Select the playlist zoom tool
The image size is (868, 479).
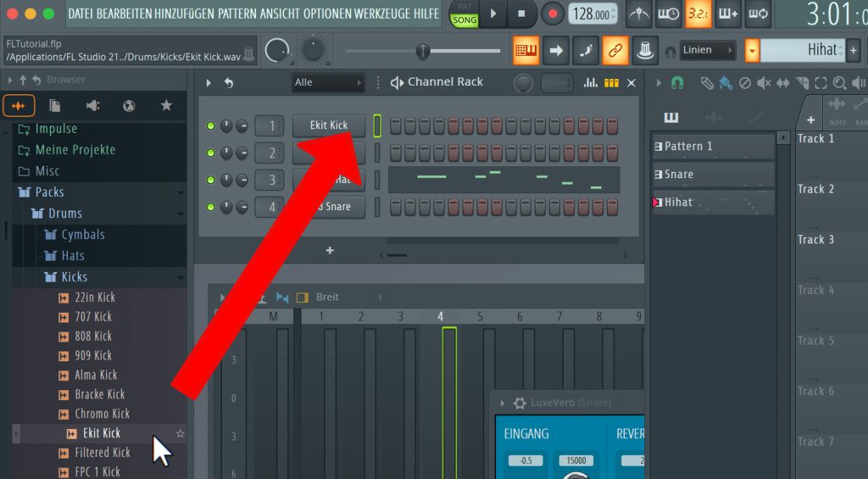[x=840, y=83]
